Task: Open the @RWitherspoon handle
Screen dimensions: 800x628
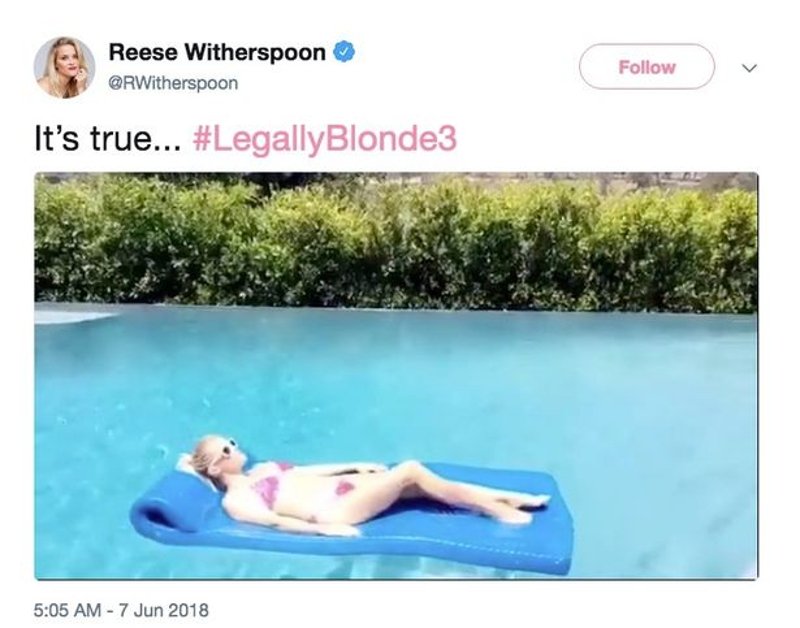Action: [173, 83]
